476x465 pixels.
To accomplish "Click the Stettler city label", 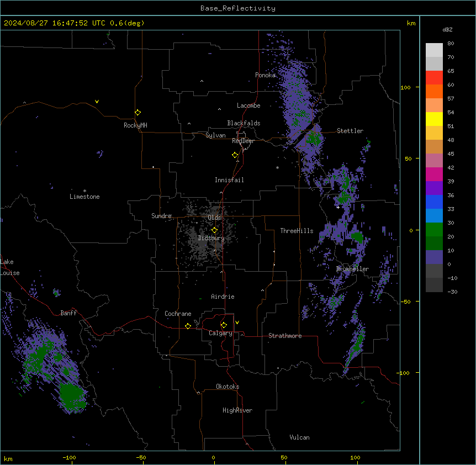I will tap(350, 131).
